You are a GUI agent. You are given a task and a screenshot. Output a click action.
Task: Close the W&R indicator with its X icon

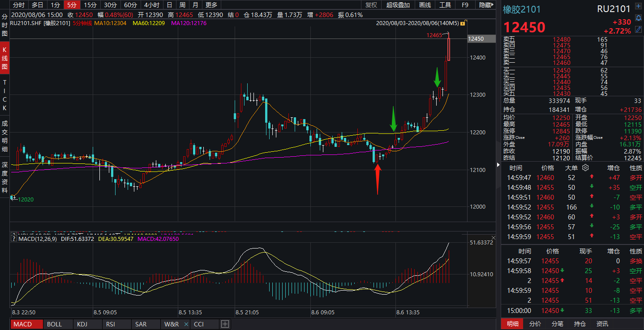coord(186,324)
